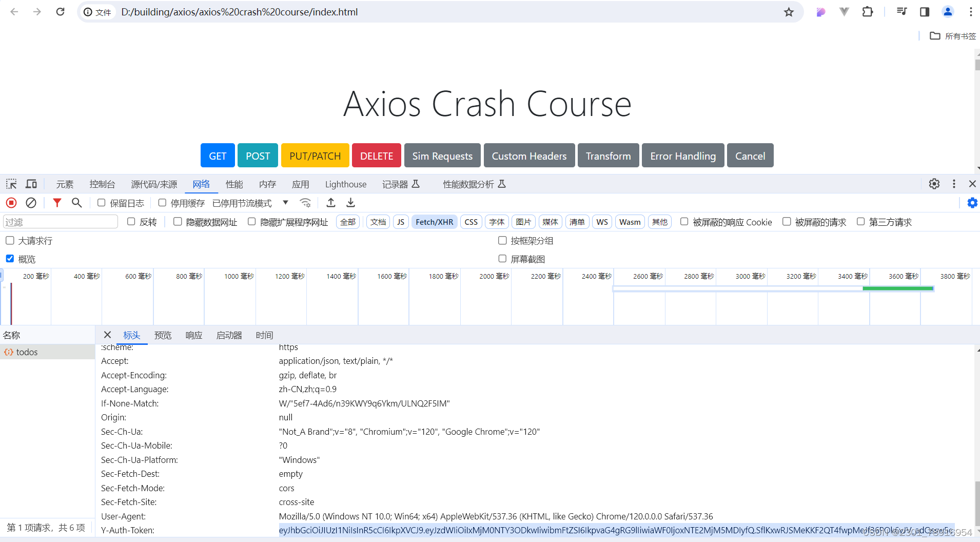Reload the page with refresh icon

pos(60,12)
